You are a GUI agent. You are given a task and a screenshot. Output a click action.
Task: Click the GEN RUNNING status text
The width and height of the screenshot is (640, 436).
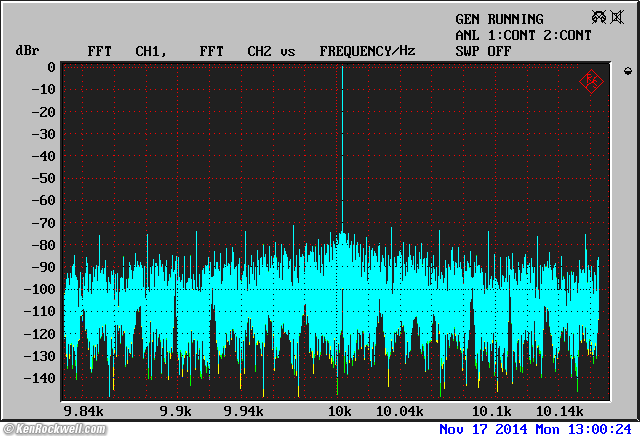pyautogui.click(x=499, y=19)
